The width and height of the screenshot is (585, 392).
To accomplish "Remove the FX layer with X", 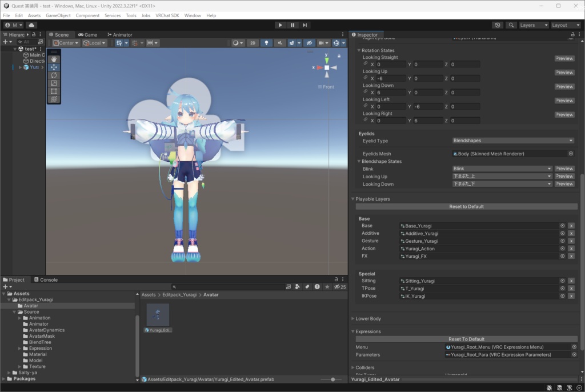I will pyautogui.click(x=571, y=256).
